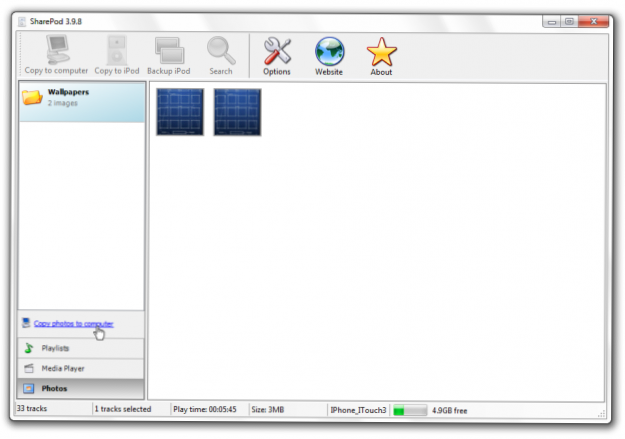The image size is (625, 439).
Task: Switch to the Media Player panel
Action: [62, 368]
